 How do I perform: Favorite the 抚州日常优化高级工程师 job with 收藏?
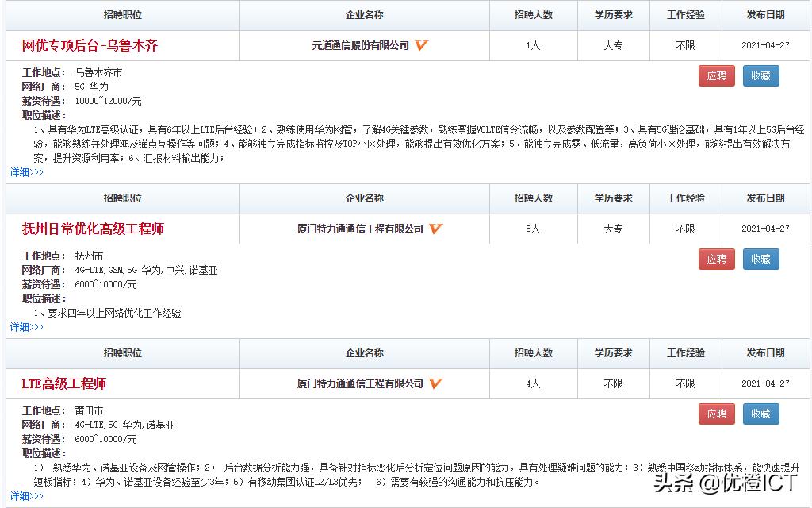(760, 259)
